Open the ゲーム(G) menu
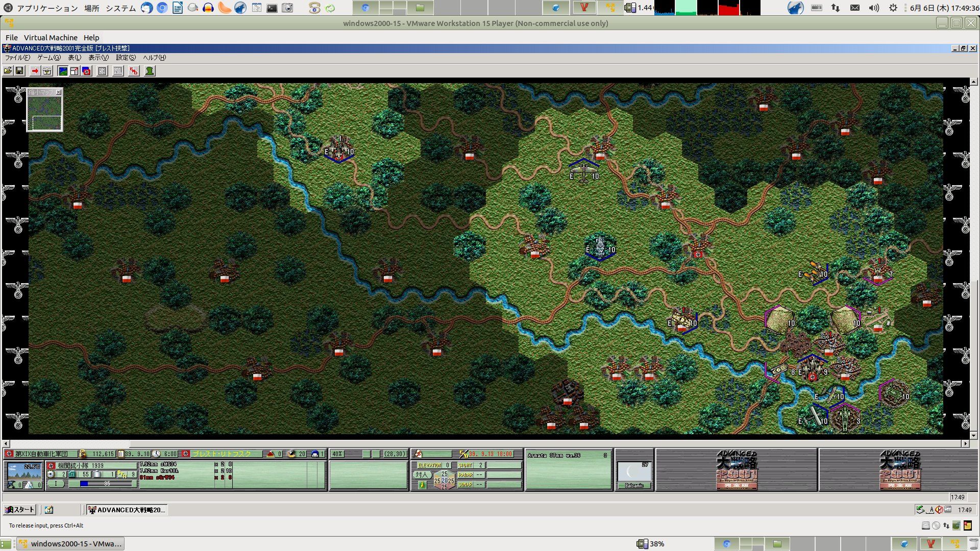 pyautogui.click(x=49, y=58)
